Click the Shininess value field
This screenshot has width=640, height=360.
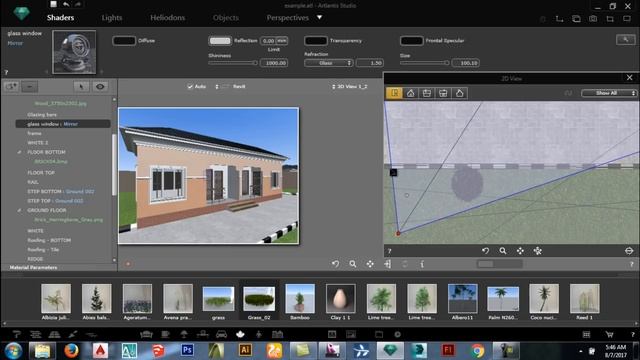[274, 63]
